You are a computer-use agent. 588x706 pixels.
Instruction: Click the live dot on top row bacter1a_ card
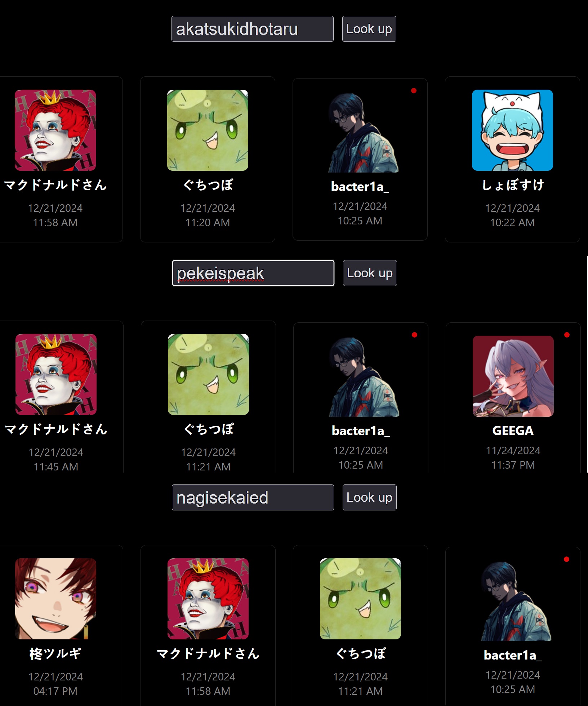coord(414,91)
